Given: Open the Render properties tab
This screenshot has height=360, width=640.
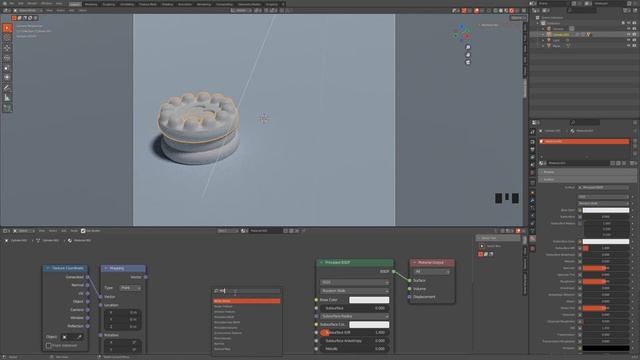Looking at the screenshot, I should (x=532, y=142).
